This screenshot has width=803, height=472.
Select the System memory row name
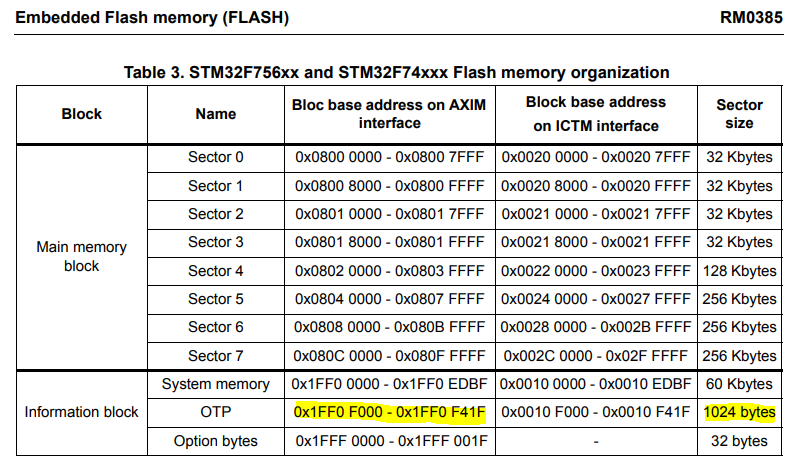point(216,384)
